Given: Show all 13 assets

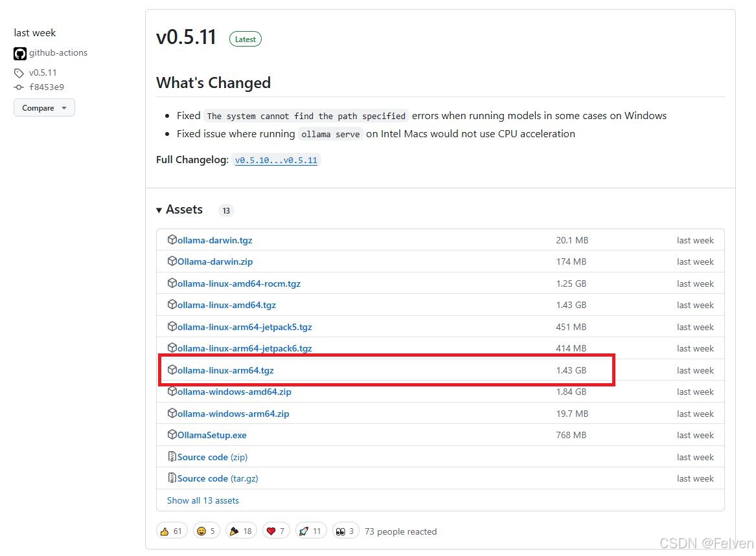Looking at the screenshot, I should pyautogui.click(x=203, y=500).
